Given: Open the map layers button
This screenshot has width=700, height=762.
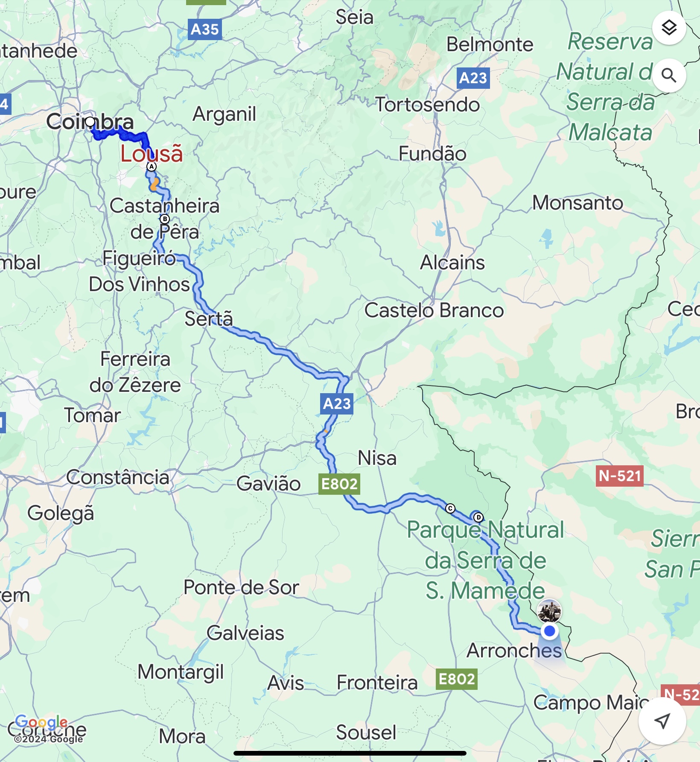Looking at the screenshot, I should [669, 28].
